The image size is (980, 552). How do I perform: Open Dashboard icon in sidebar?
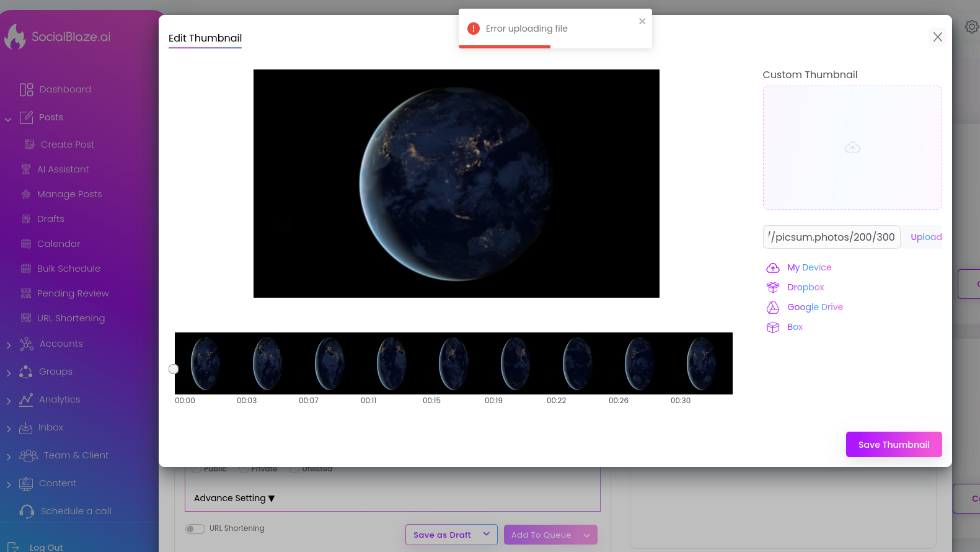pos(26,90)
